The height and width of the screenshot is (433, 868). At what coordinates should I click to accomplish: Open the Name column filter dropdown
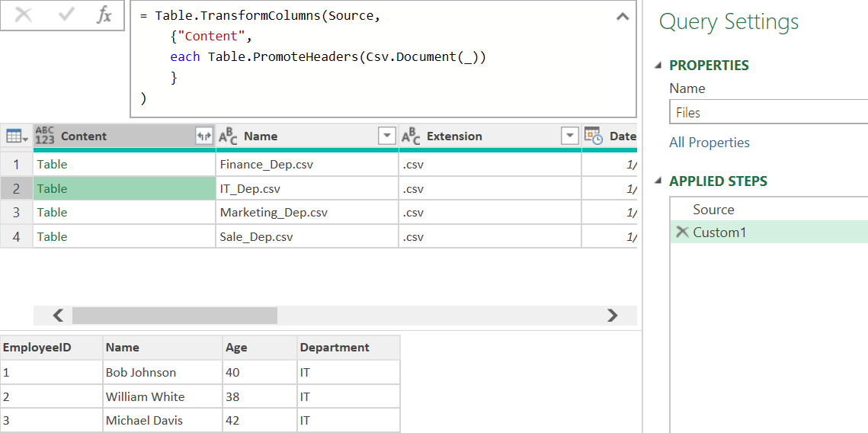387,136
